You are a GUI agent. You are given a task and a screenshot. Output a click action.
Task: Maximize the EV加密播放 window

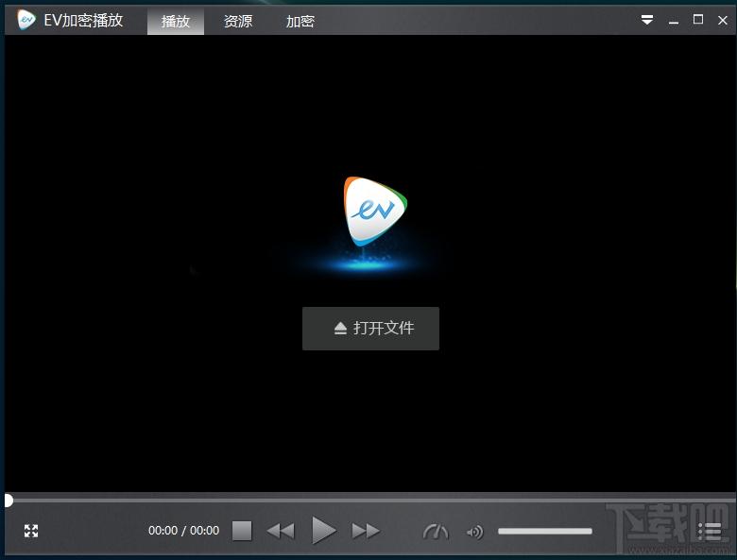(698, 20)
